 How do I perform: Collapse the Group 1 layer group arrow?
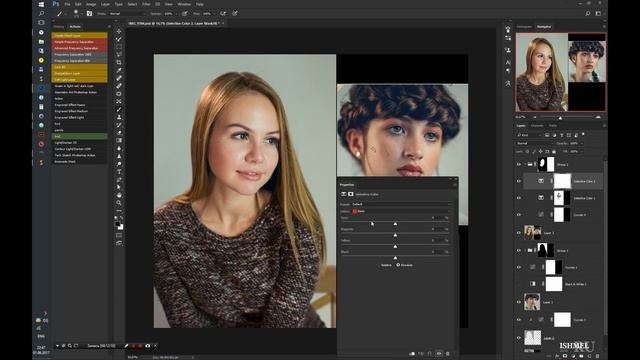[x=525, y=251]
